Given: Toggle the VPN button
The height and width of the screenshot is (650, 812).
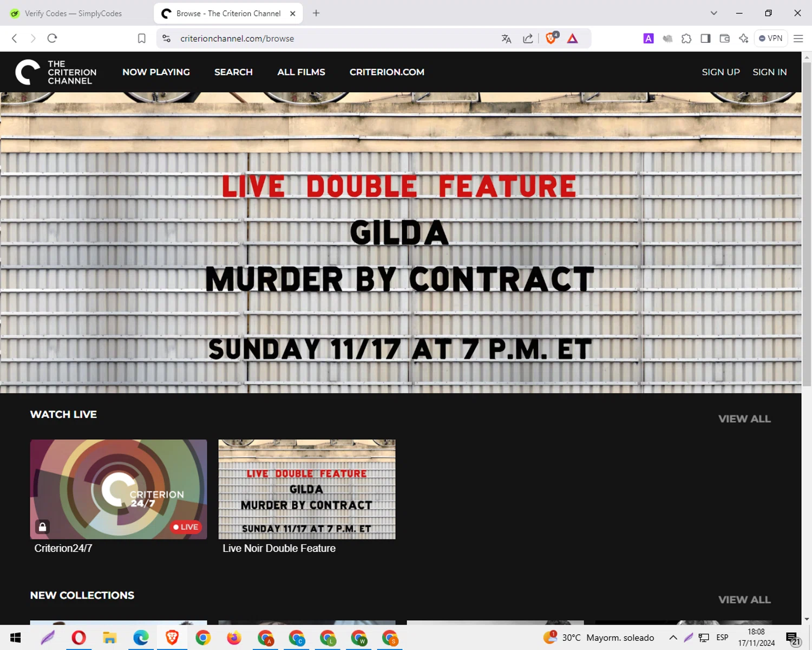Looking at the screenshot, I should (x=770, y=38).
